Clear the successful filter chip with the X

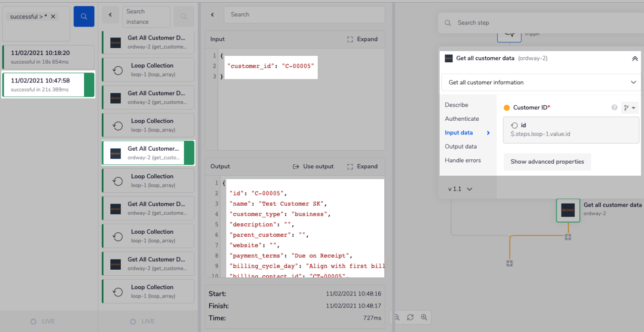[53, 16]
